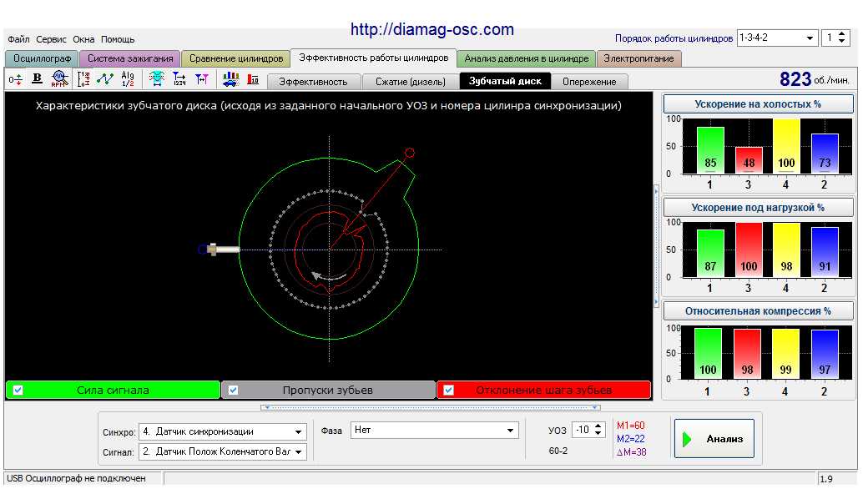Click the 60-2 disc type text

point(558,451)
